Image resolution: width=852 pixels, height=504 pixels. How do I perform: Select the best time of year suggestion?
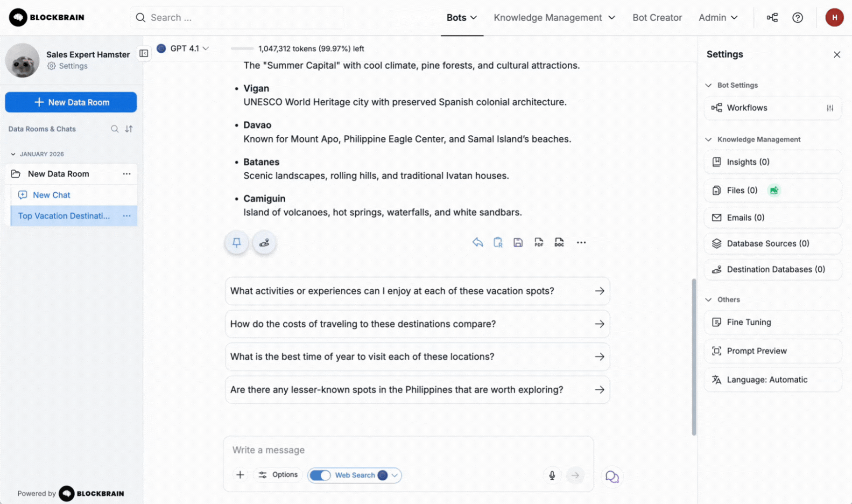[417, 357]
